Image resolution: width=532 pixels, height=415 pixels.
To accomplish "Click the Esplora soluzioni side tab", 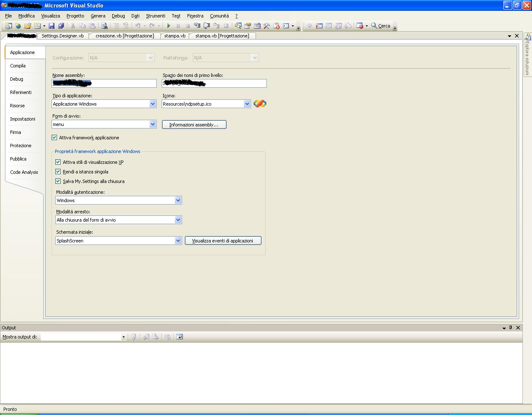I will (527, 55).
